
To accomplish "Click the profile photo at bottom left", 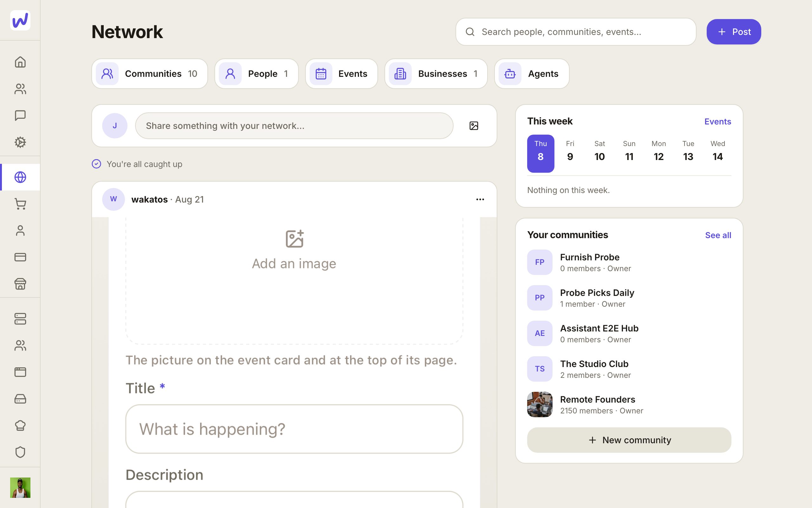I will [x=20, y=487].
